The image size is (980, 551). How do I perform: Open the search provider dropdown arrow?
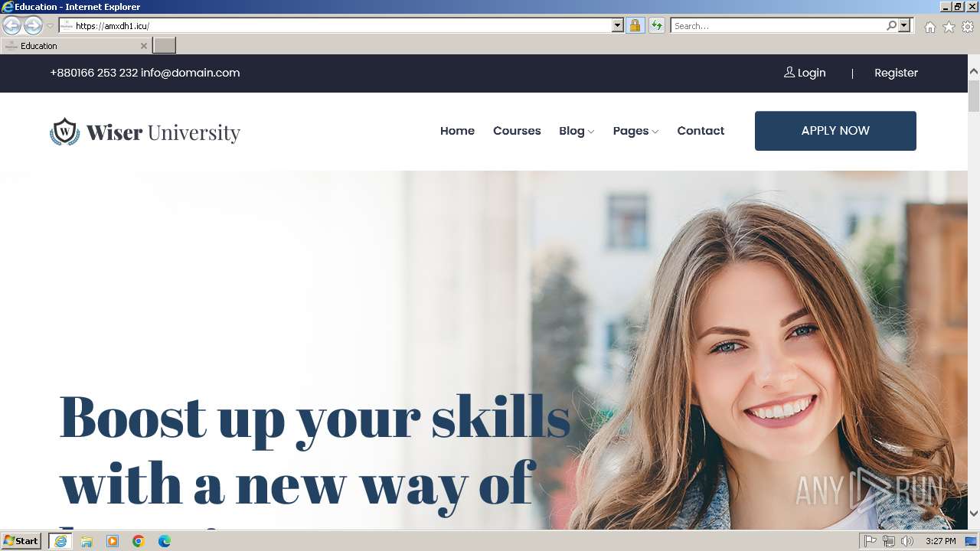(904, 26)
